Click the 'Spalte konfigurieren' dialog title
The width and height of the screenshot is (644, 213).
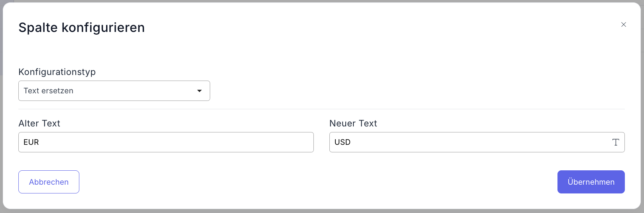point(82,28)
